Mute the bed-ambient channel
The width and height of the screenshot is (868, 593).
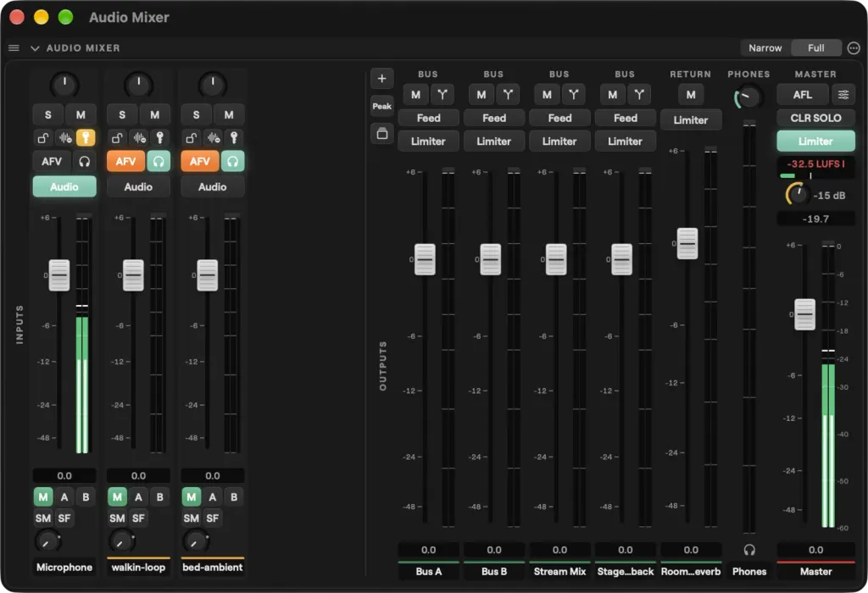(229, 115)
